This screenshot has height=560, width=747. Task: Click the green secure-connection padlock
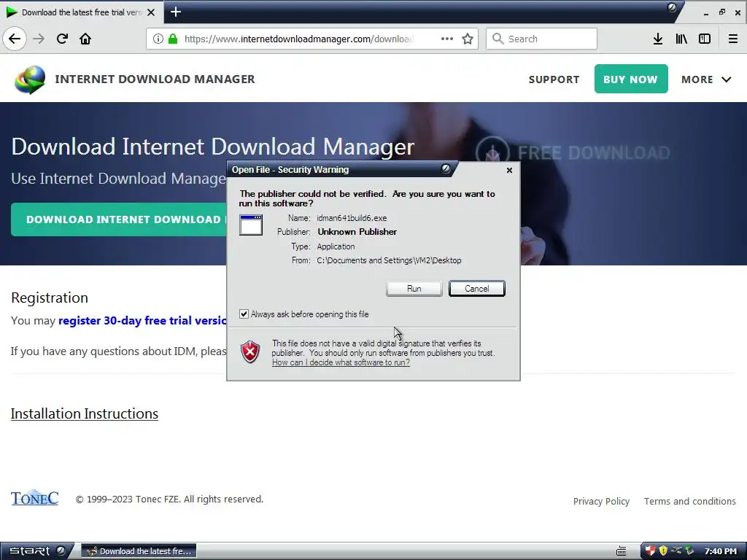(173, 39)
